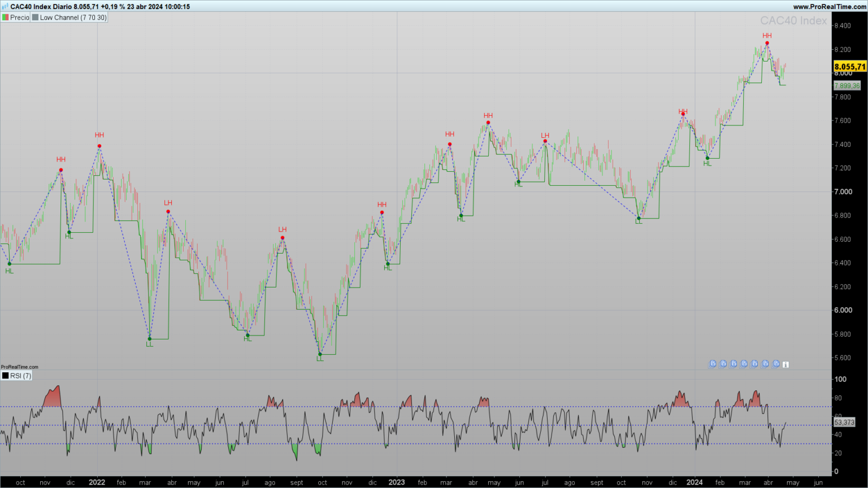Click the 100 label on the RSI axis

[841, 380]
